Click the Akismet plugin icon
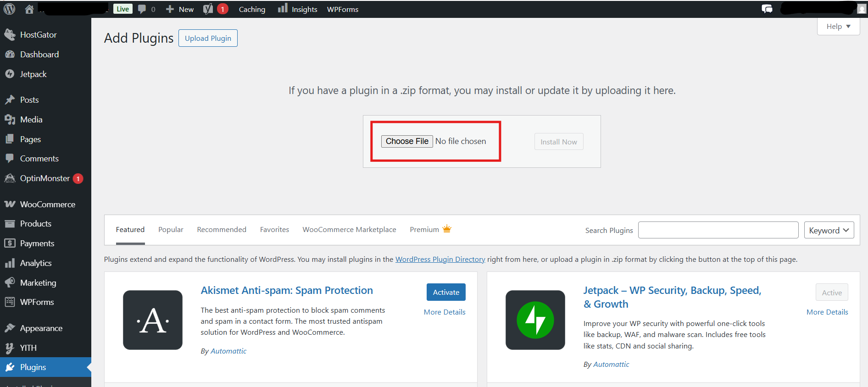The image size is (868, 387). [152, 320]
